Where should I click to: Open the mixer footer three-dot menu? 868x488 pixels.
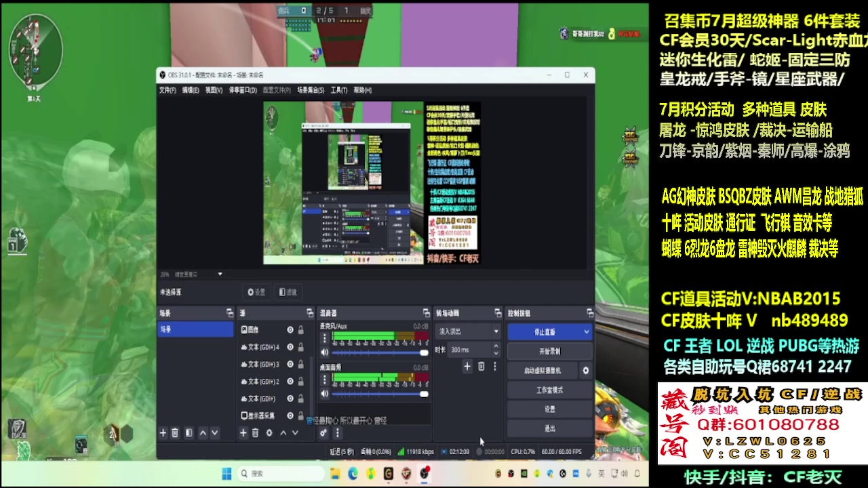tap(337, 432)
